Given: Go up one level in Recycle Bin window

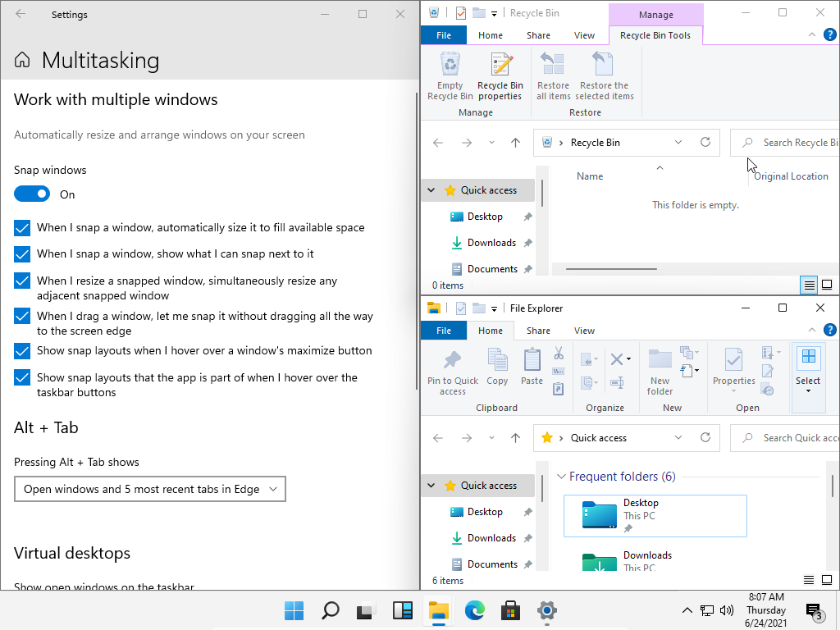Looking at the screenshot, I should (x=515, y=143).
